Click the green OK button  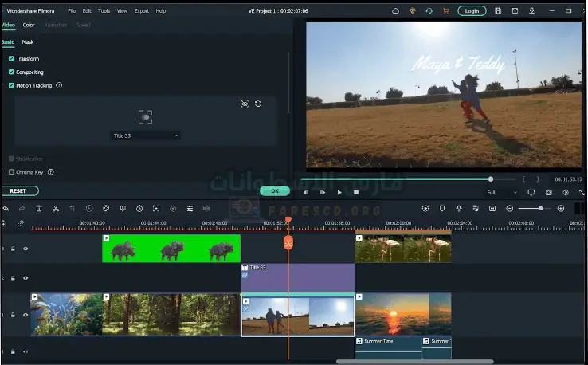pyautogui.click(x=274, y=191)
